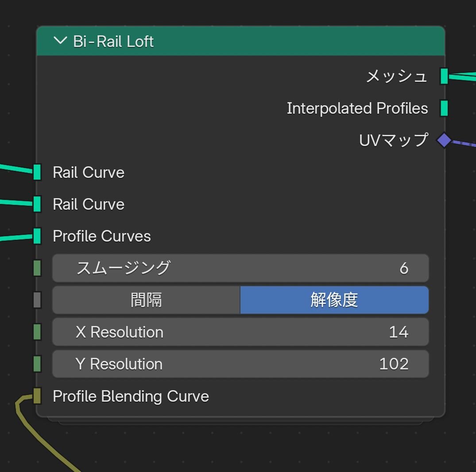Click the メッシュ output socket
Screen dimensions: 476x472
click(x=444, y=76)
